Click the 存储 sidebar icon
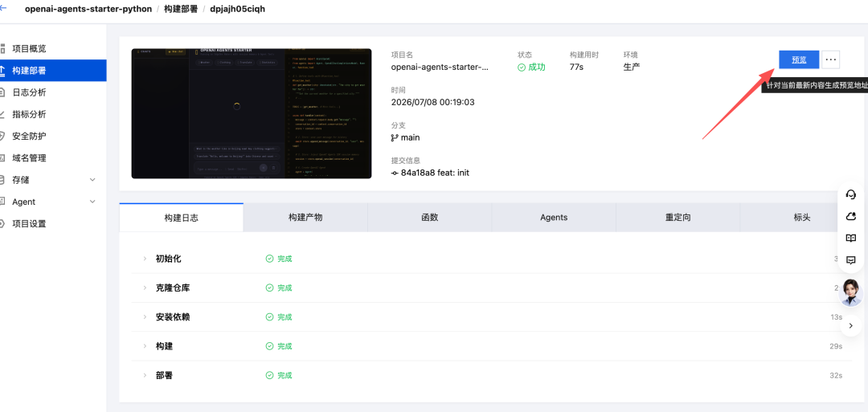 (x=2, y=180)
